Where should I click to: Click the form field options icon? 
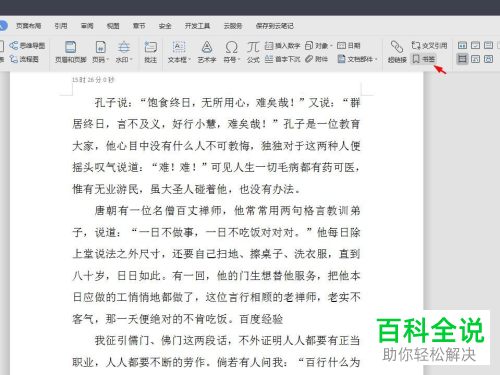click(475, 59)
